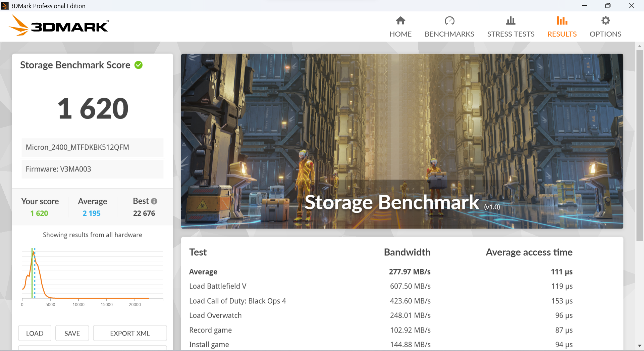The width and height of the screenshot is (644, 351).
Task: Click the average score 2 195
Action: (x=92, y=213)
